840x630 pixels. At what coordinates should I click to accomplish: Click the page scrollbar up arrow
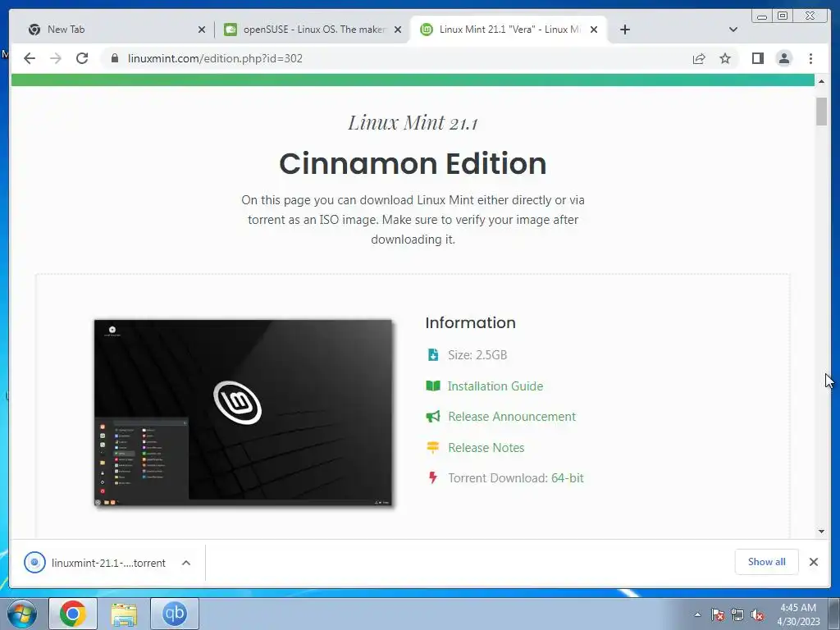point(821,81)
